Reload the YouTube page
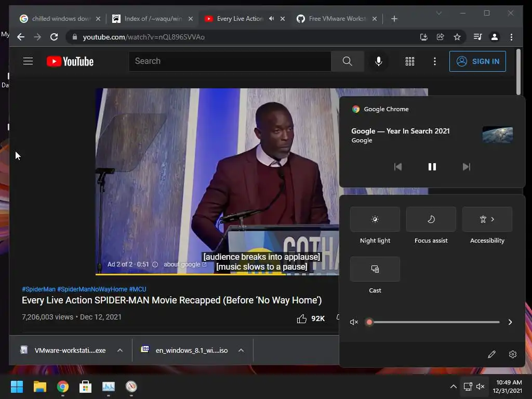This screenshot has width=532, height=399. click(x=54, y=37)
